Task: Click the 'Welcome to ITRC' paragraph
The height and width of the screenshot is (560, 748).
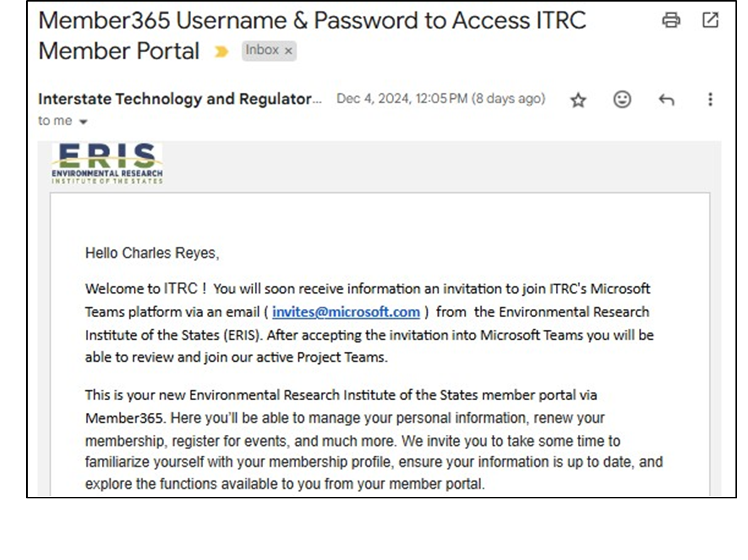Action: coord(370,323)
